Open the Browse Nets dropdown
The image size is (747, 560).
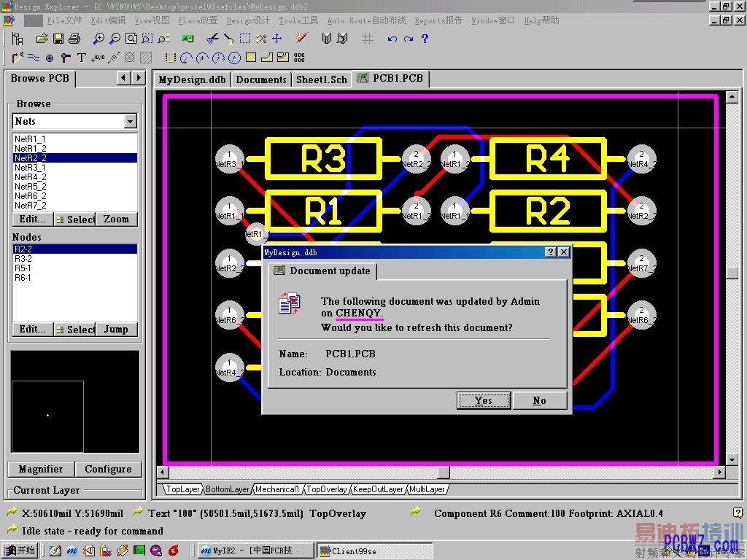(131, 121)
